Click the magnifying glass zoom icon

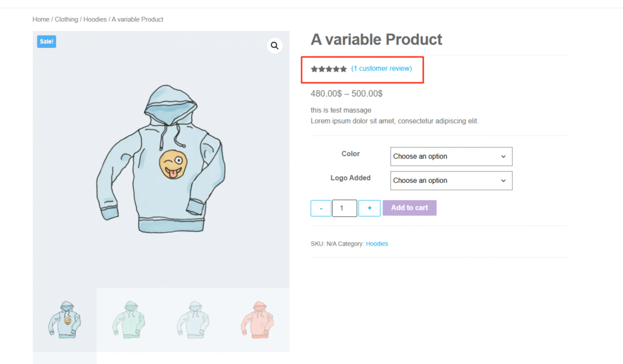[x=274, y=46]
